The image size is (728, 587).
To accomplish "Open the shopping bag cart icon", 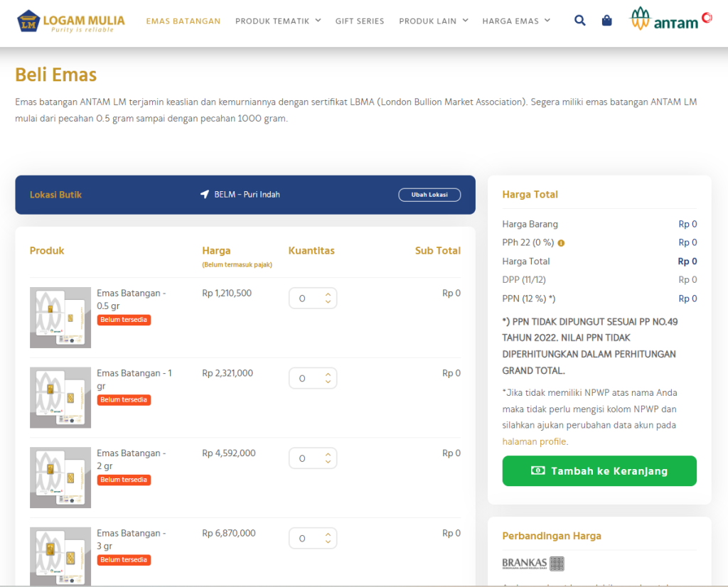I will (x=606, y=21).
